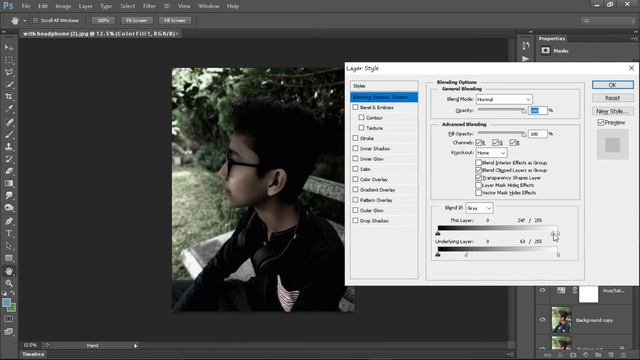The width and height of the screenshot is (640, 360).
Task: Select the Horizontal Type tool
Action: 9,233
